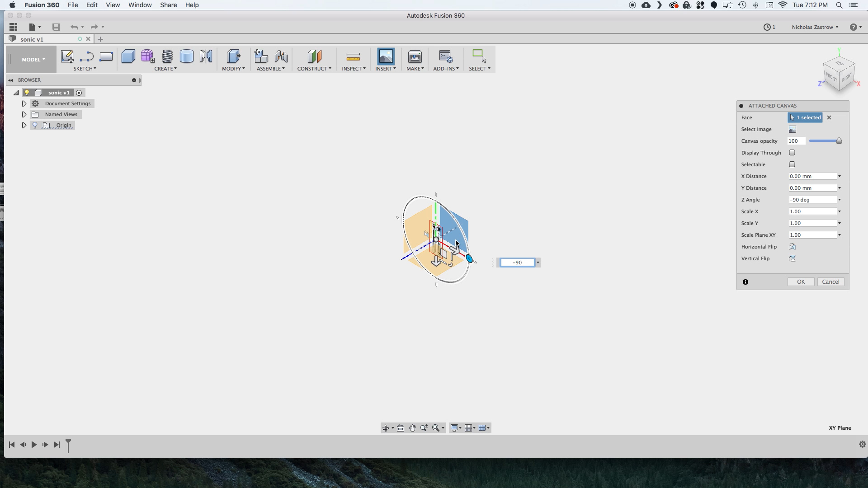Enable the Selectable checkbox
This screenshot has height=488, width=868.
[792, 164]
